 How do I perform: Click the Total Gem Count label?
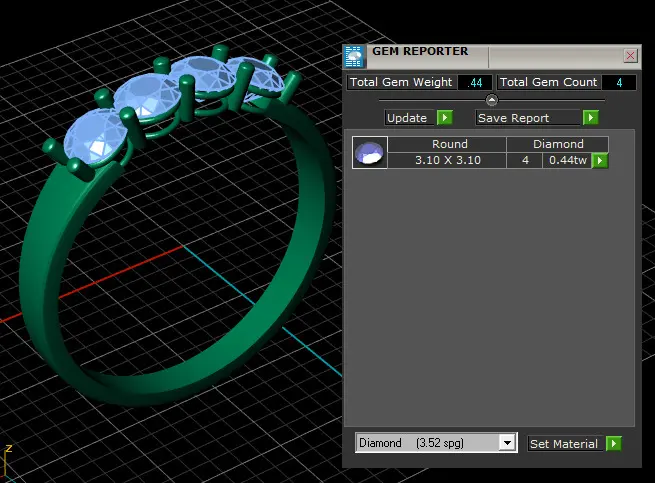coord(548,82)
